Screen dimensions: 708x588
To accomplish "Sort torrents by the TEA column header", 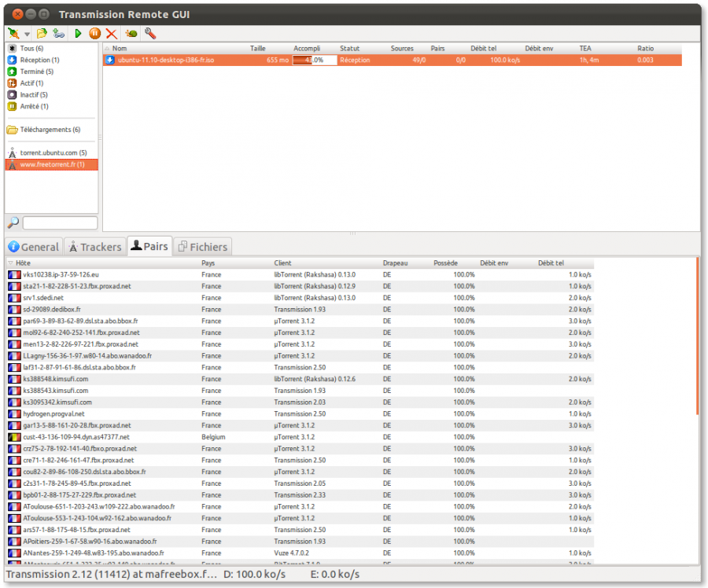I will click(x=585, y=48).
